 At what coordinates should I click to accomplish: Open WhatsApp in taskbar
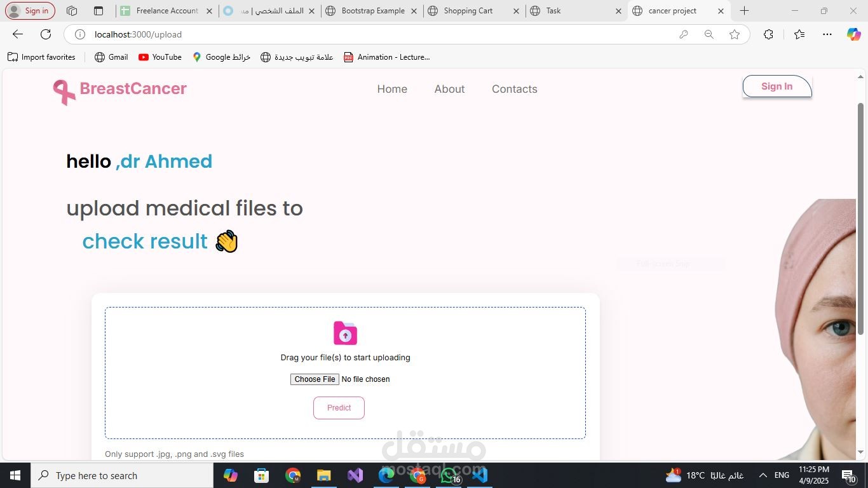pos(449,475)
